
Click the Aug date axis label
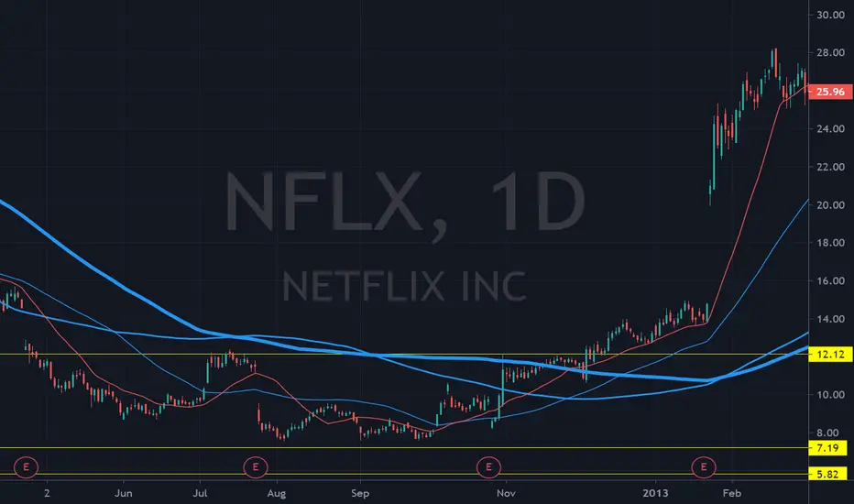click(276, 493)
